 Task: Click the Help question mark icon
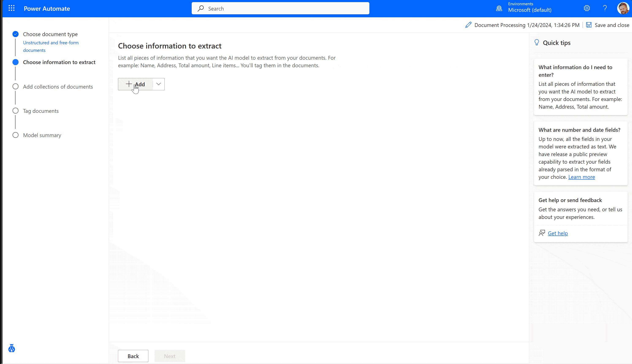(x=605, y=8)
